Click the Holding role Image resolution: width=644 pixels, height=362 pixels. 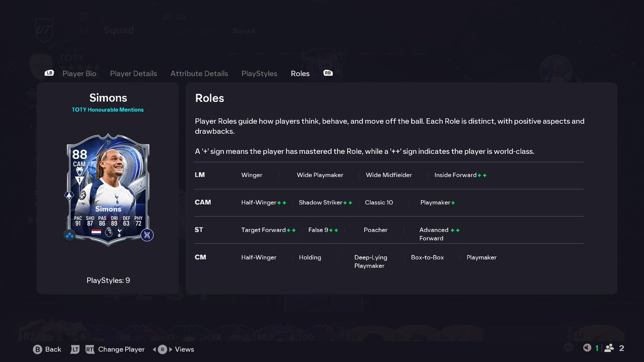[310, 257]
